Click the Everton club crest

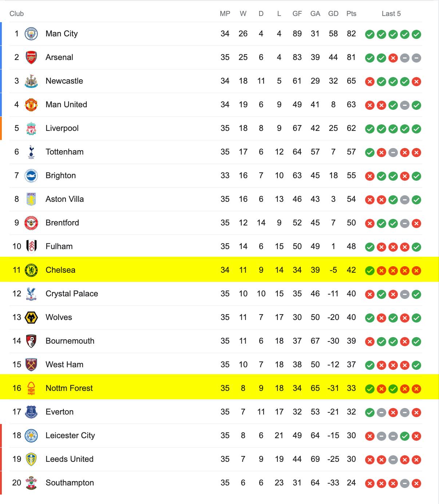(x=31, y=412)
